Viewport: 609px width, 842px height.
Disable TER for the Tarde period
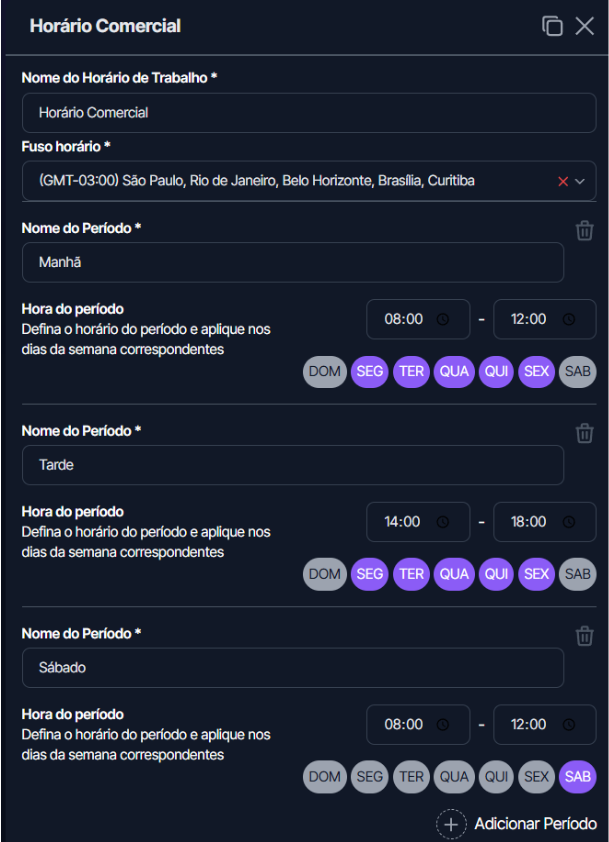pyautogui.click(x=411, y=574)
